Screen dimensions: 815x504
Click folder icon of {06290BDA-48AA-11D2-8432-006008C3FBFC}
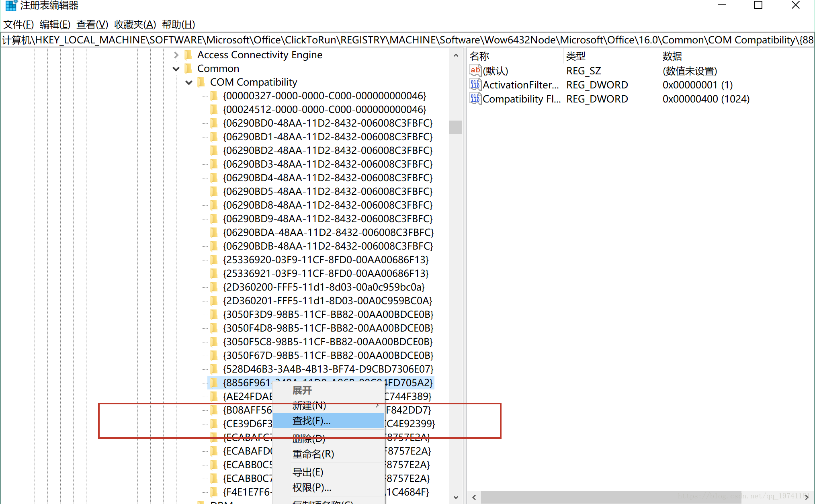tap(214, 232)
